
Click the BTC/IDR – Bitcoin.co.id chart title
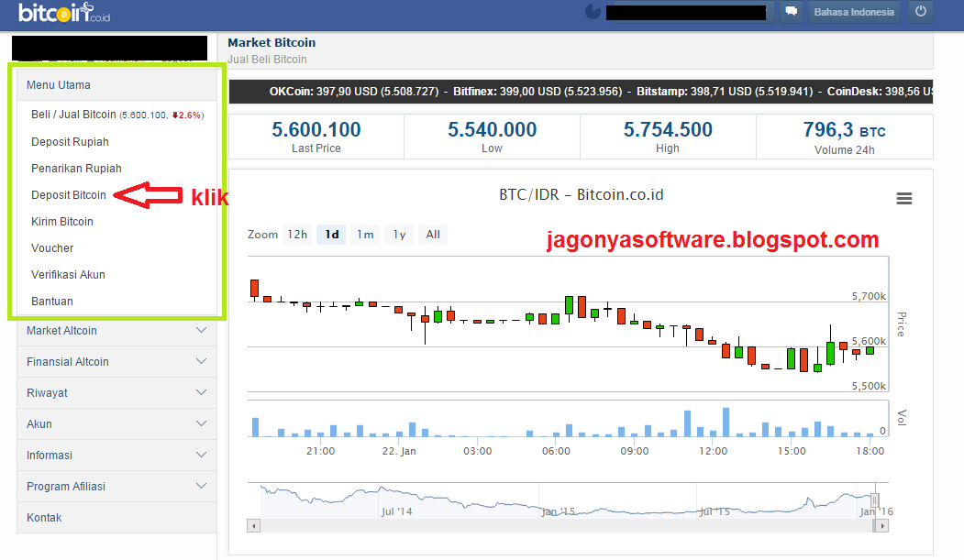[581, 194]
